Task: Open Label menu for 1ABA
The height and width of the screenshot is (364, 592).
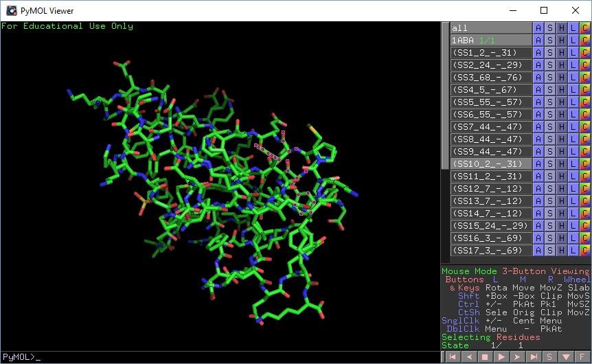Action: point(573,40)
